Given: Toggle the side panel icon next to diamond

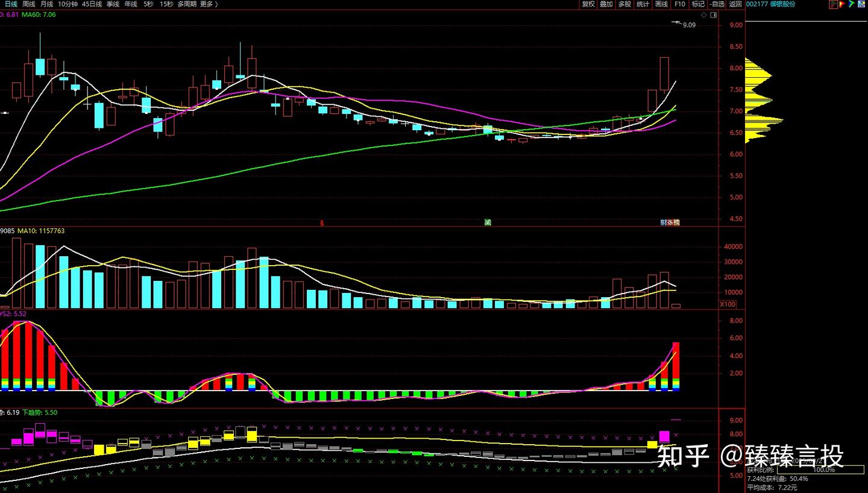Looking at the screenshot, I should point(713,14).
